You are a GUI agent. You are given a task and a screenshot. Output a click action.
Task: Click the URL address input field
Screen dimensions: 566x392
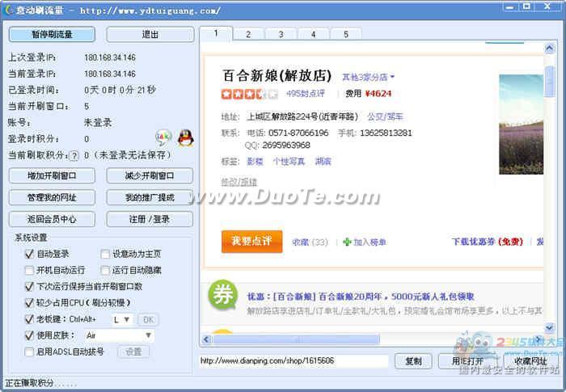(294, 360)
